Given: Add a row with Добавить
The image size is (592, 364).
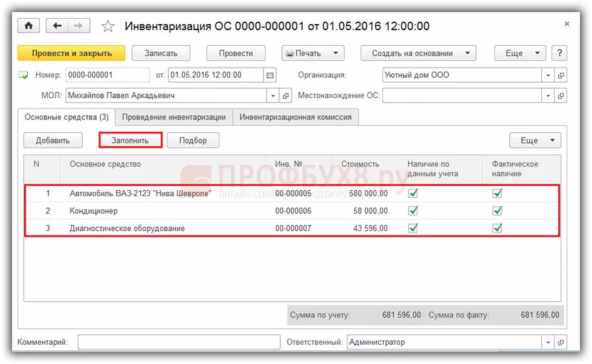Looking at the screenshot, I should pos(53,140).
